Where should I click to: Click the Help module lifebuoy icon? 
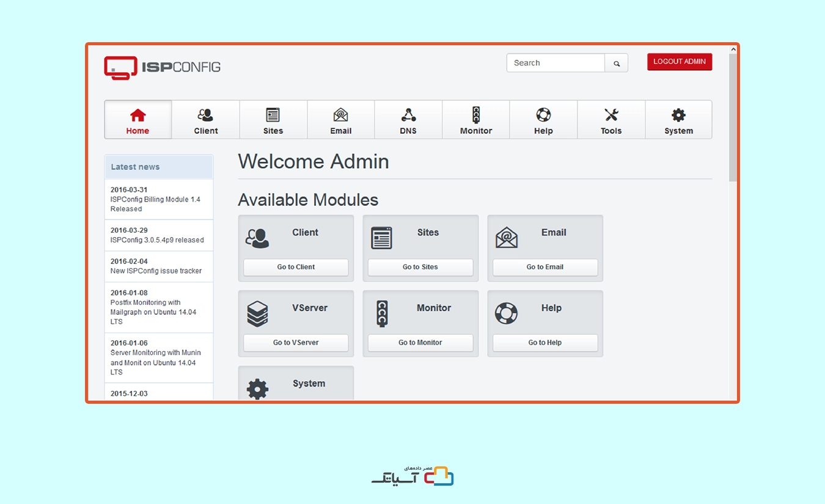pyautogui.click(x=506, y=313)
